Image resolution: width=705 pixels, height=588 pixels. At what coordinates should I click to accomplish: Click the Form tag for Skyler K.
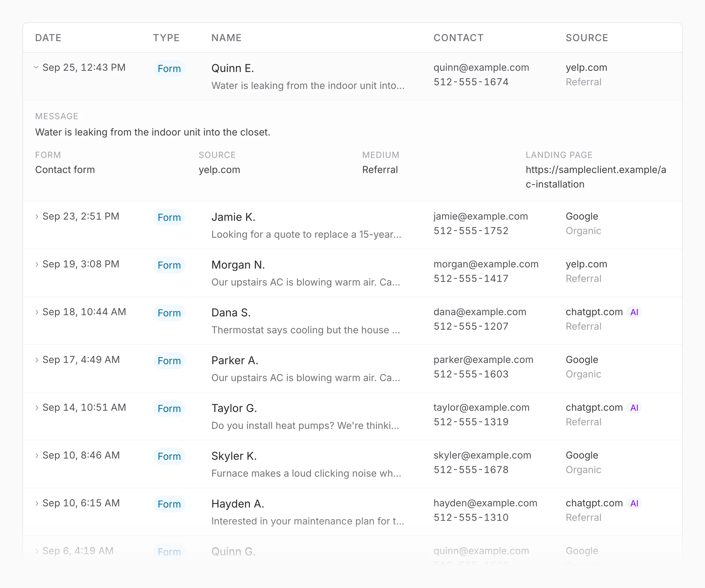coord(169,456)
